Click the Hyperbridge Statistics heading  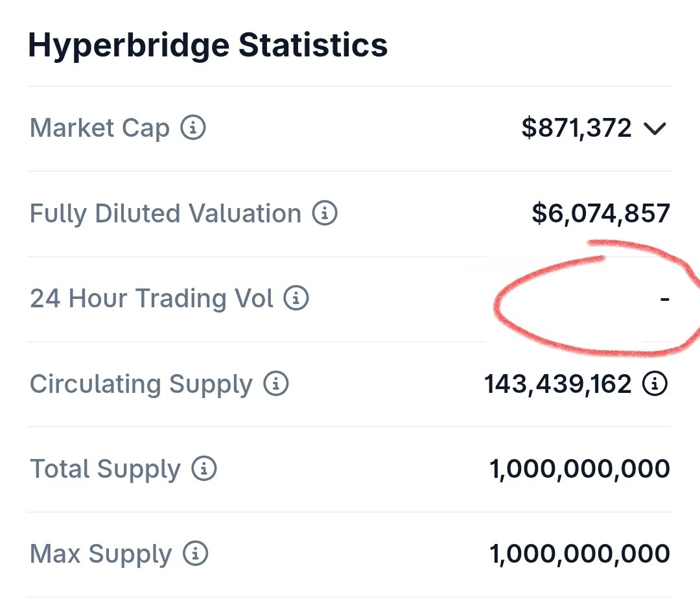208,45
